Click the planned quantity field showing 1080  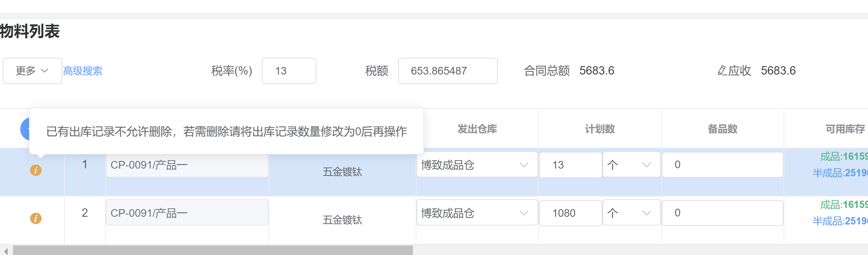570,213
